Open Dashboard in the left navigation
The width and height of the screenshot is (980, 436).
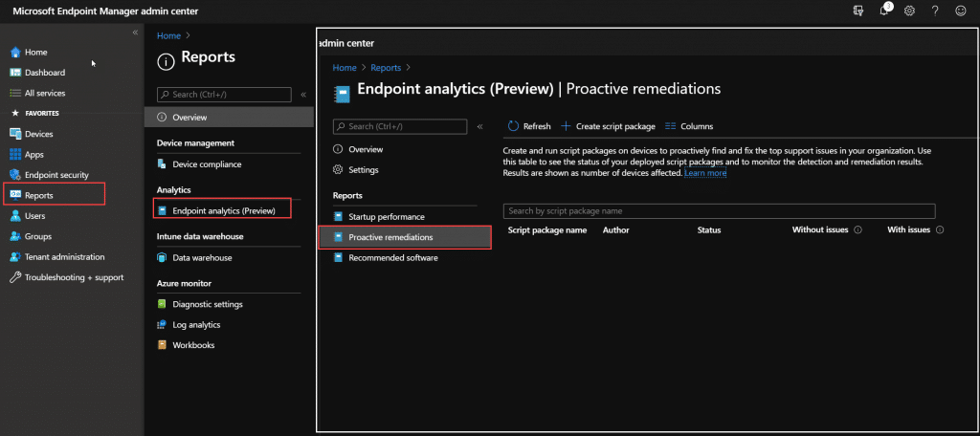point(45,73)
